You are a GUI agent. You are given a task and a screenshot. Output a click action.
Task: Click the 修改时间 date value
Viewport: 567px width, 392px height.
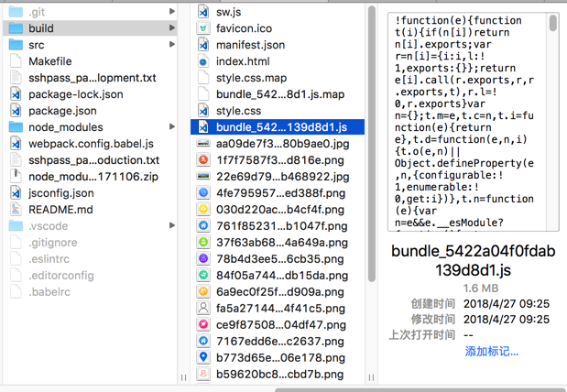(507, 319)
